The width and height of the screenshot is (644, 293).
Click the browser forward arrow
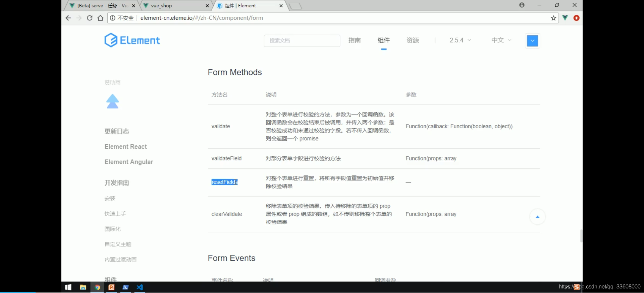point(79,18)
